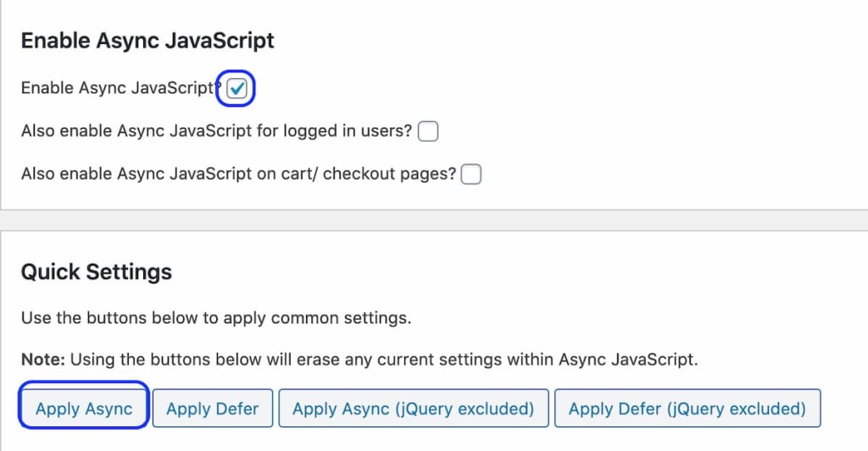Screen dimensions: 868x451
Task: Click the "Use the buttons below" description
Action: pos(215,319)
